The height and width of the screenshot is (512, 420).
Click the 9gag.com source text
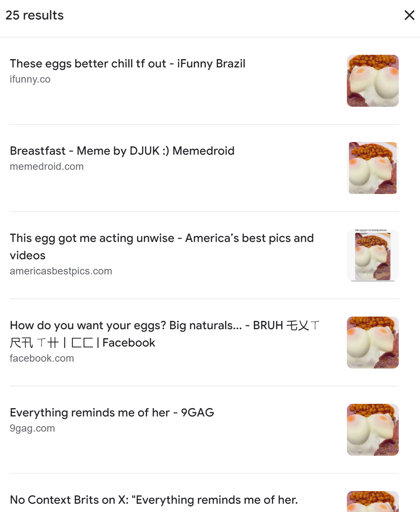click(32, 428)
